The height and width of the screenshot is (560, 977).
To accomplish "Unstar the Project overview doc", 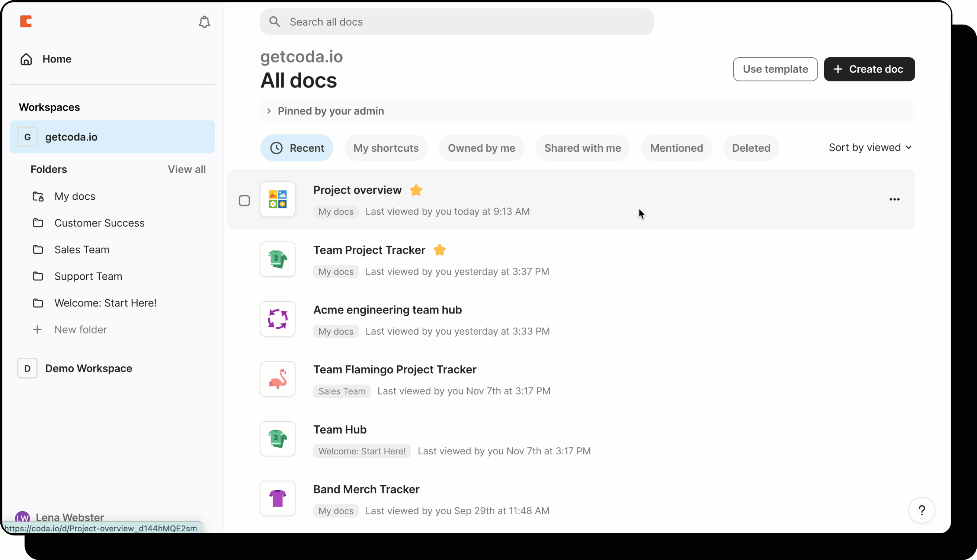I will point(416,190).
